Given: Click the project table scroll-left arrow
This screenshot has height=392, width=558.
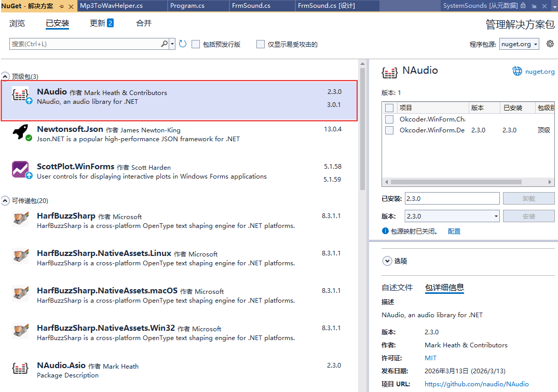Looking at the screenshot, I should coord(387,182).
